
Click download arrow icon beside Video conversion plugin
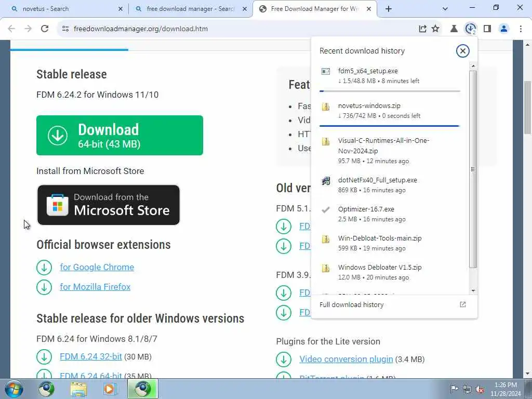[x=284, y=359]
